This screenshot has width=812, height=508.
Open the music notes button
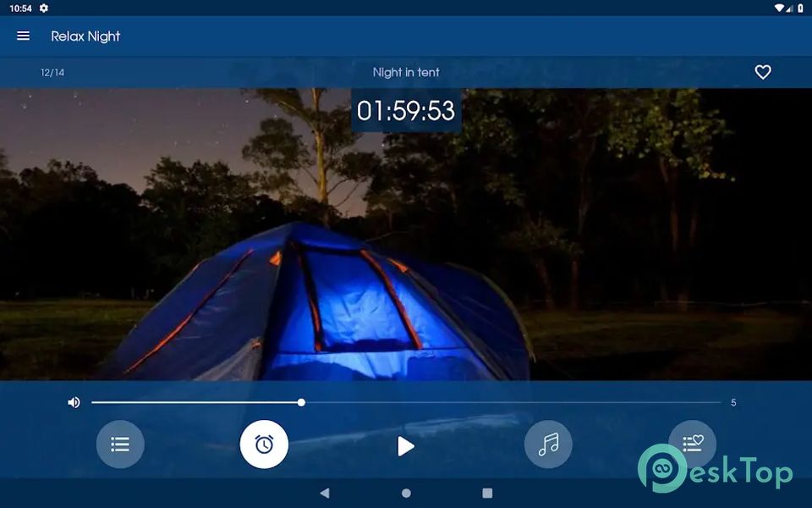pyautogui.click(x=548, y=444)
